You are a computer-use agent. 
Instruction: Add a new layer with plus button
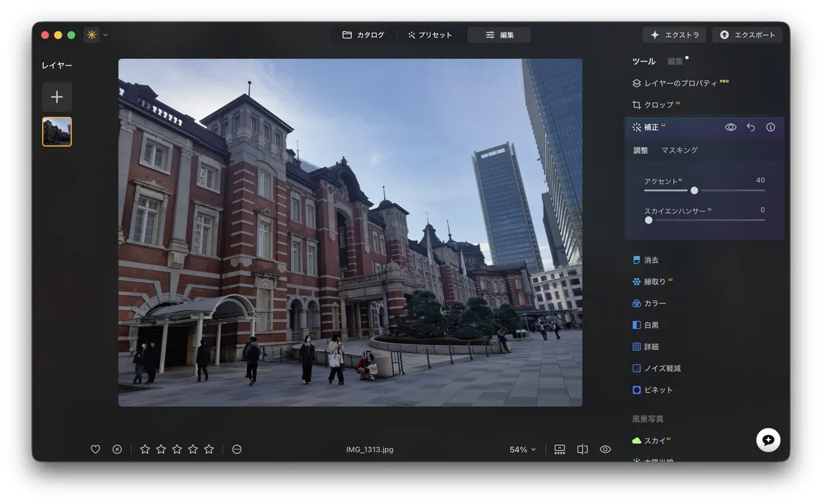point(57,97)
